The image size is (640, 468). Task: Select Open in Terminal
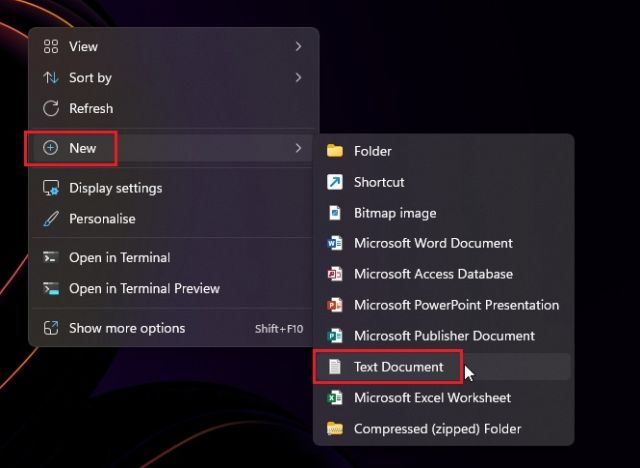tap(119, 258)
